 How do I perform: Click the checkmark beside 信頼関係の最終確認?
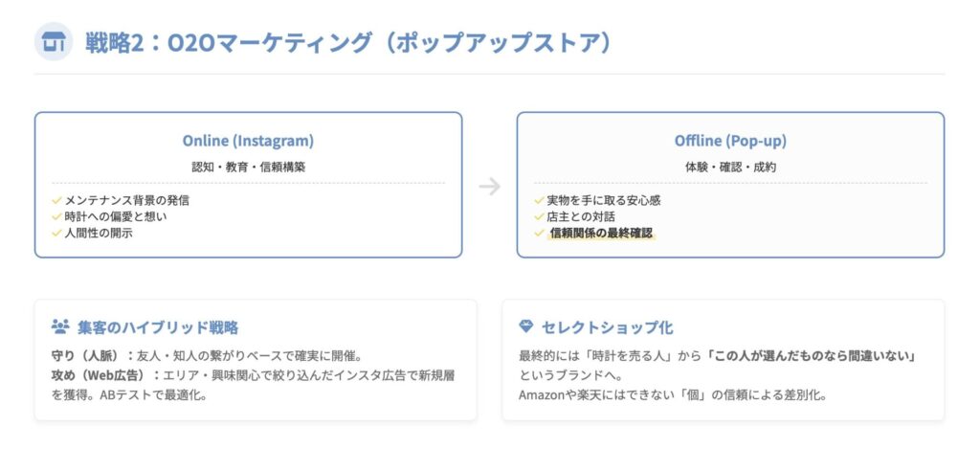pyautogui.click(x=539, y=233)
